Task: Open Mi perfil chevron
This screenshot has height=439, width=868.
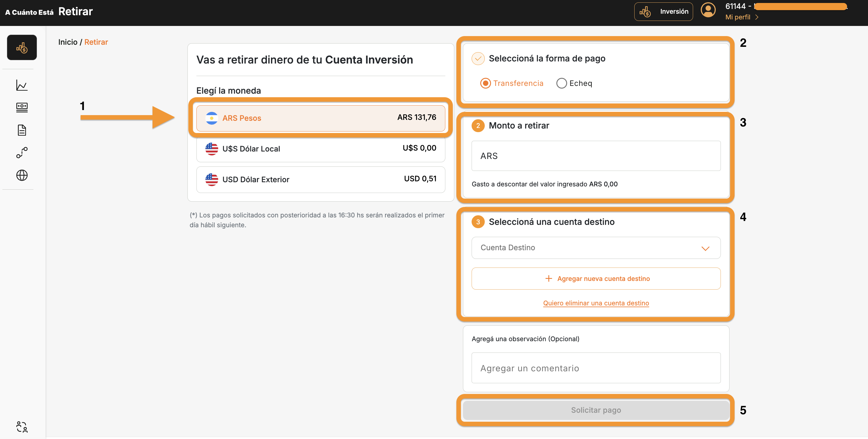Action: point(757,17)
